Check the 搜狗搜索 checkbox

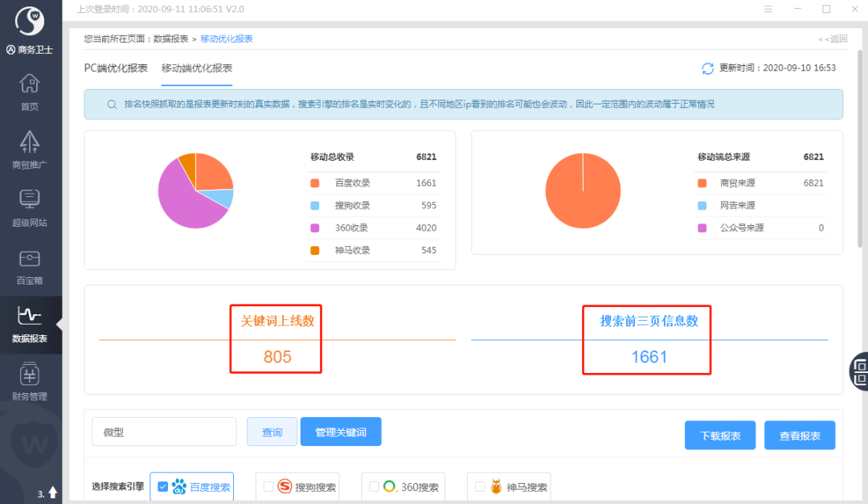click(268, 486)
